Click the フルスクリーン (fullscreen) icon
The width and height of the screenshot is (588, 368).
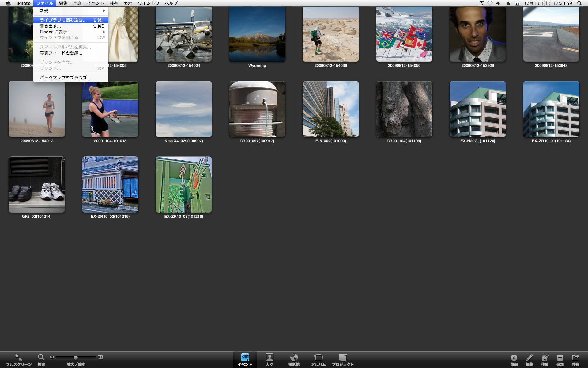point(18,358)
